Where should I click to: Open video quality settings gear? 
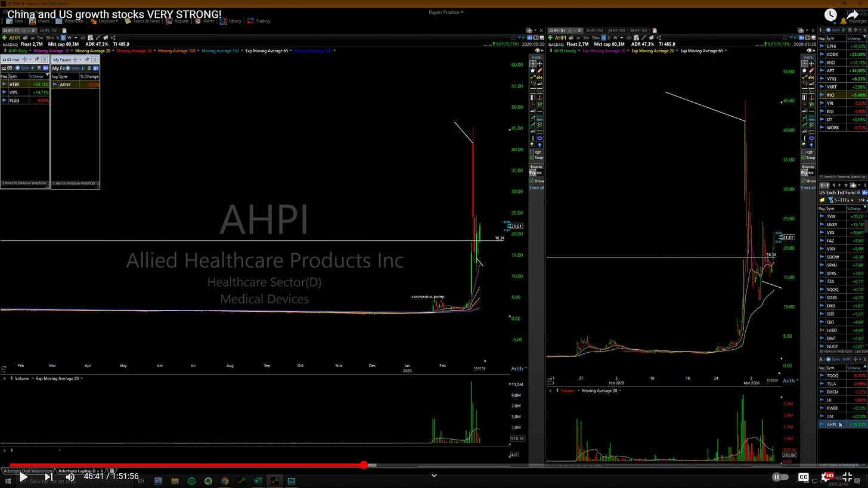(x=827, y=477)
